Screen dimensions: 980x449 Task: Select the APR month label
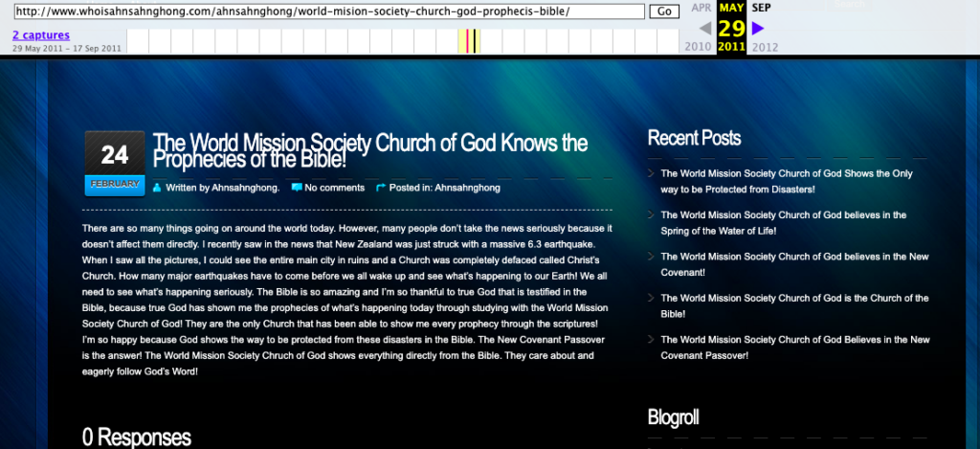click(702, 8)
